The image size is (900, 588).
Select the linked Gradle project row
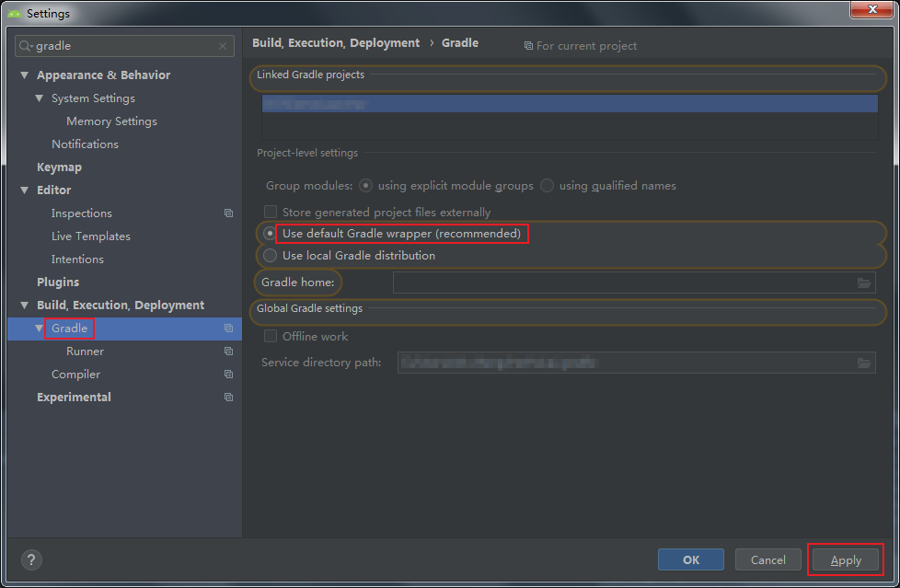coord(570,104)
